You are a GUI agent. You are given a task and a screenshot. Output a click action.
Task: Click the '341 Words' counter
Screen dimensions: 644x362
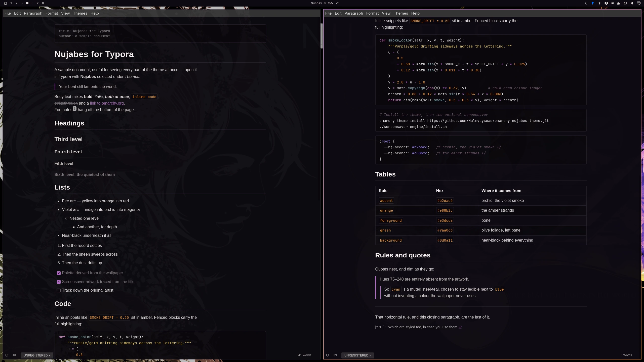304,355
